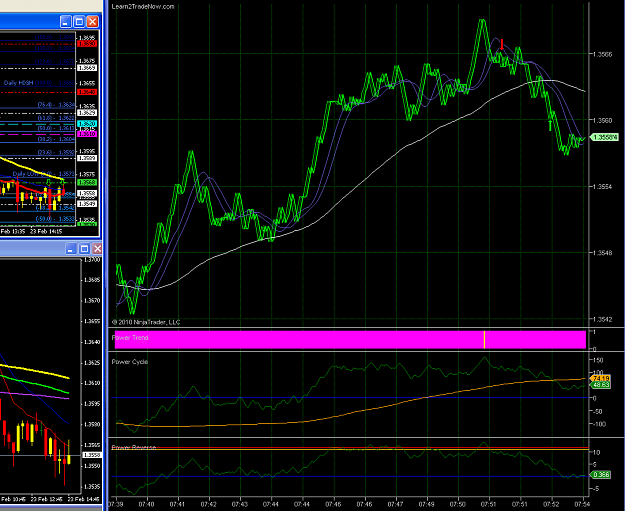The image size is (625, 511).
Task: Click the 07:40 time axis label
Action: [146, 504]
